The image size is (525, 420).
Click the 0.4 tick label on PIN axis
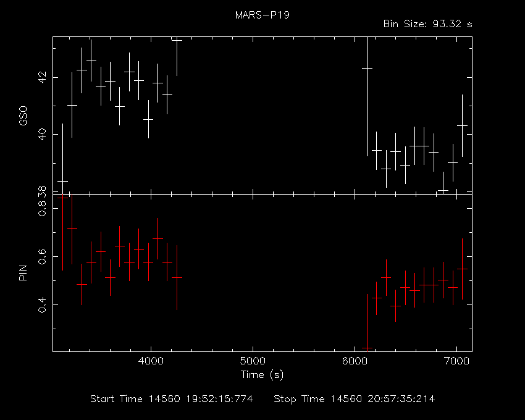[x=42, y=304]
